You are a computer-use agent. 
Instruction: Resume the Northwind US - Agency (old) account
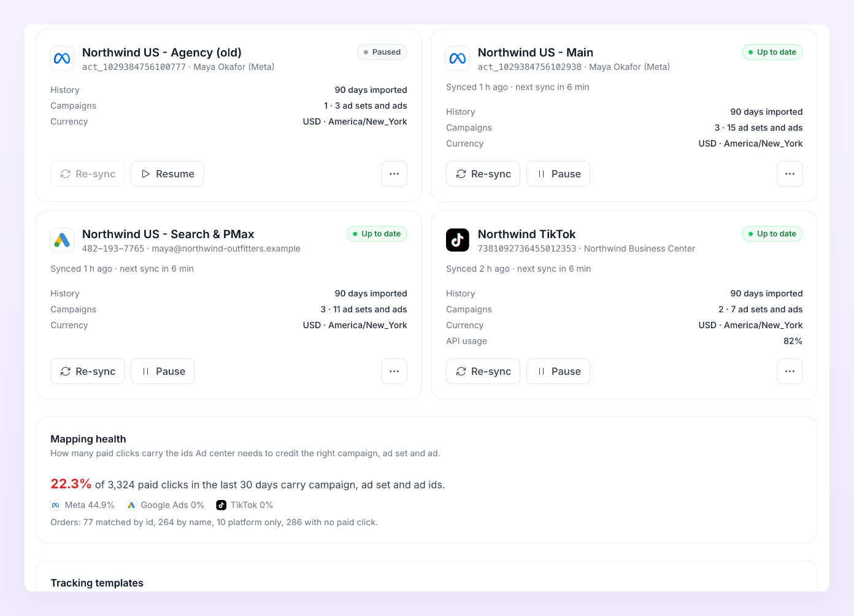tap(167, 174)
